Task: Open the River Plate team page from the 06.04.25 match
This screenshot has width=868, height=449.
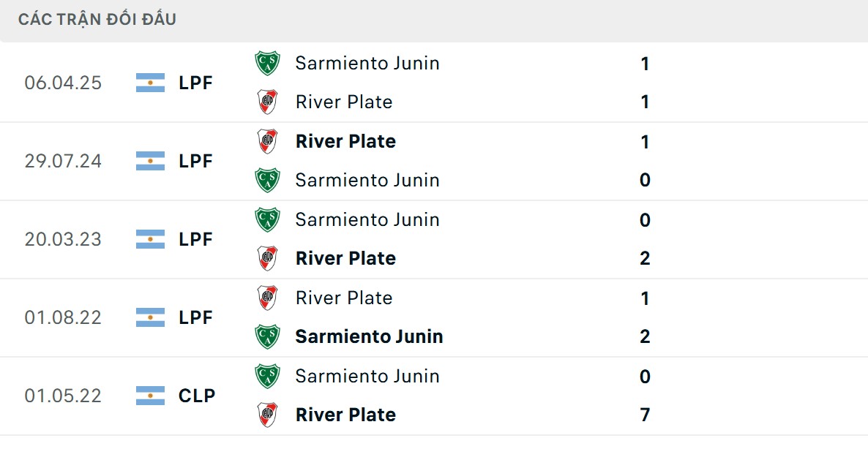Action: click(x=343, y=102)
